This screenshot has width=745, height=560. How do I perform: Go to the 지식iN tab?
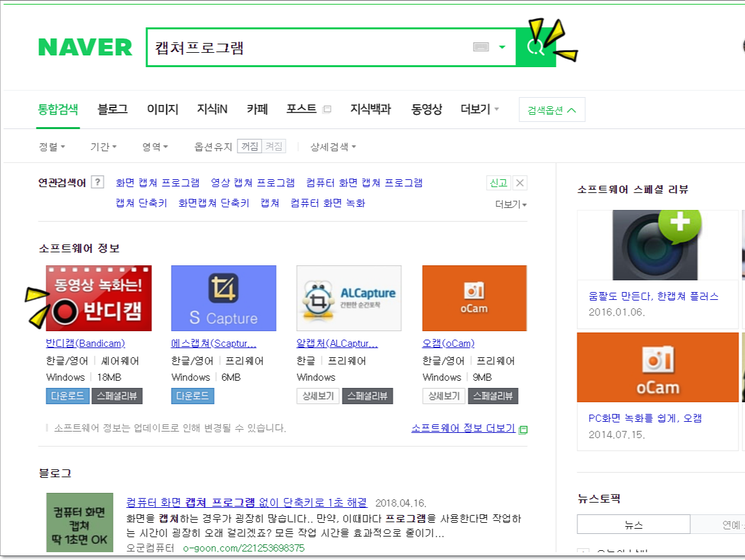point(213,110)
